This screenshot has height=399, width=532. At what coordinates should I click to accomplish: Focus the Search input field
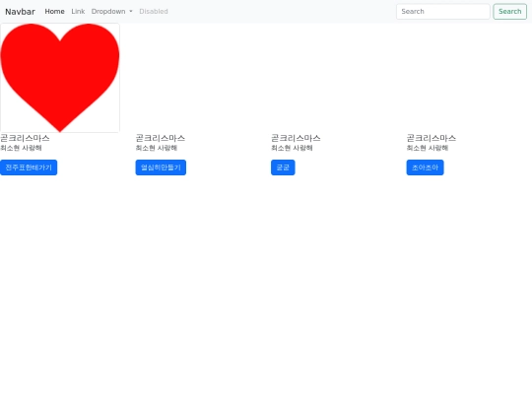point(442,12)
